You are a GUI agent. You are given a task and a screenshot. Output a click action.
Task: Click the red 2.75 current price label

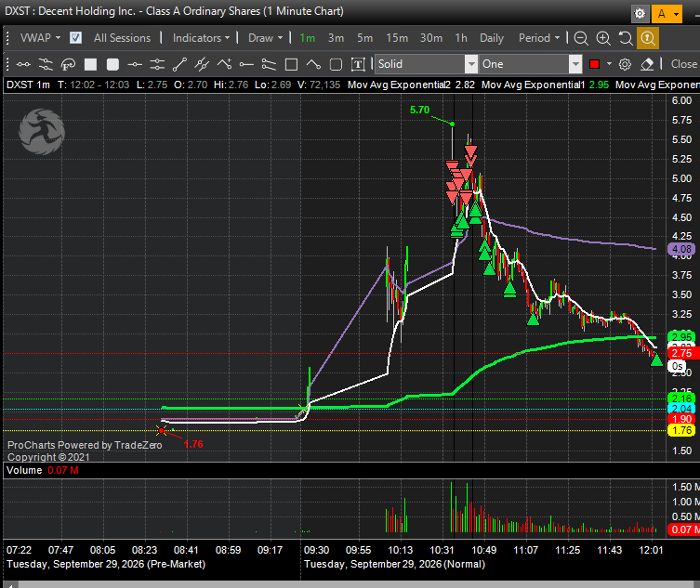point(681,353)
